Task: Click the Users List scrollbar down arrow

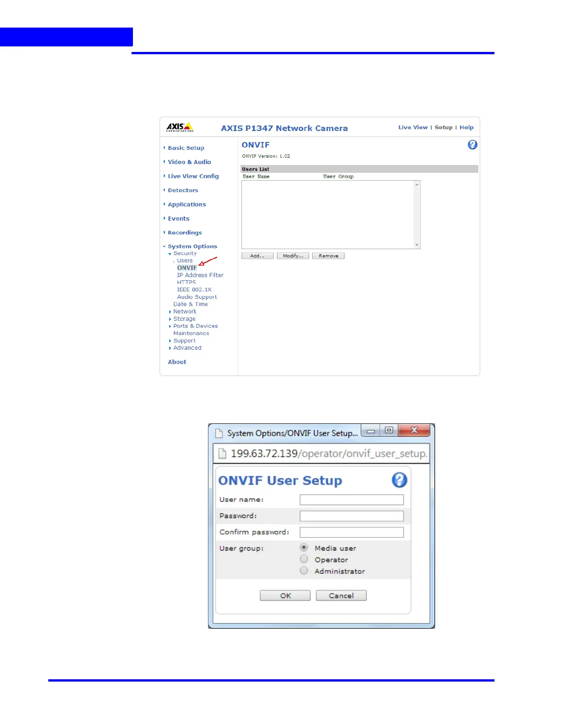Action: point(417,245)
